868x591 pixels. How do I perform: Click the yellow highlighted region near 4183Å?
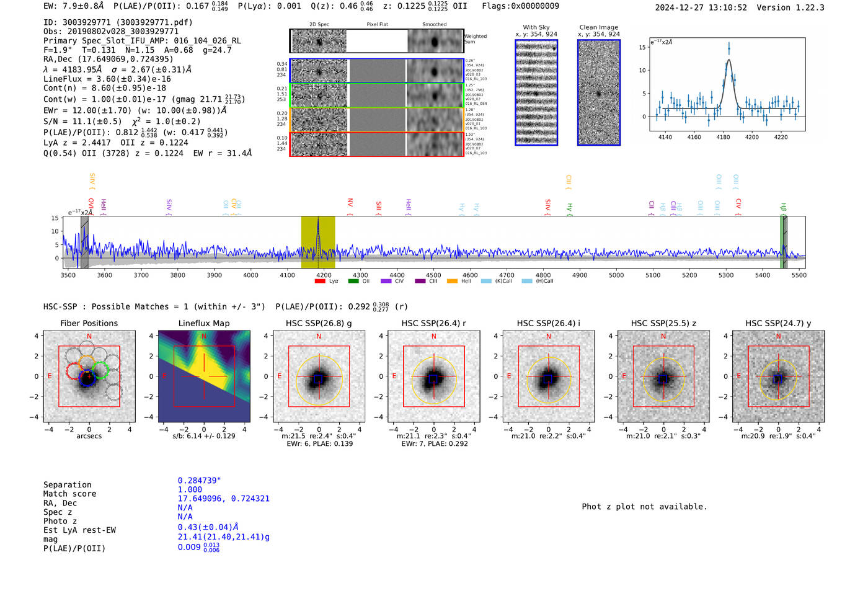(x=318, y=242)
